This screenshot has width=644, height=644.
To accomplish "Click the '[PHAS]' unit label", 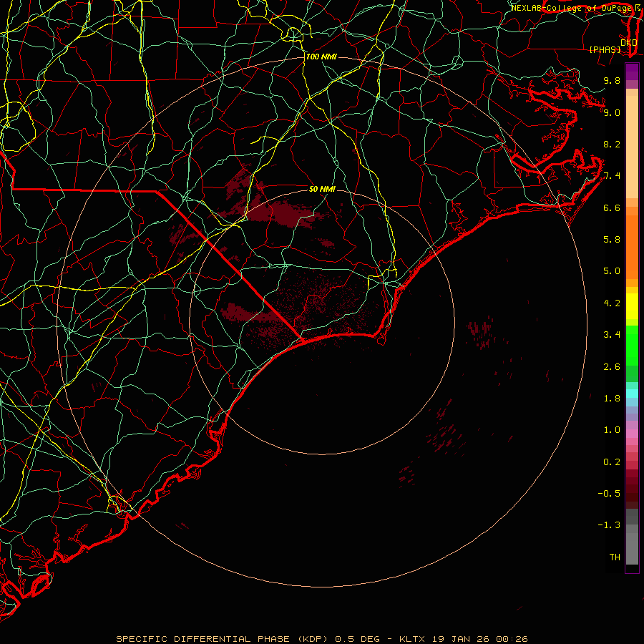I will point(605,49).
